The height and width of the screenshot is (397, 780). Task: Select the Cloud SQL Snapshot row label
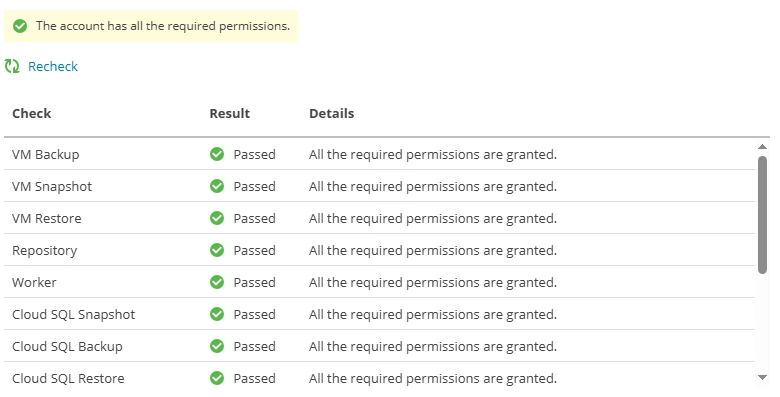74,314
